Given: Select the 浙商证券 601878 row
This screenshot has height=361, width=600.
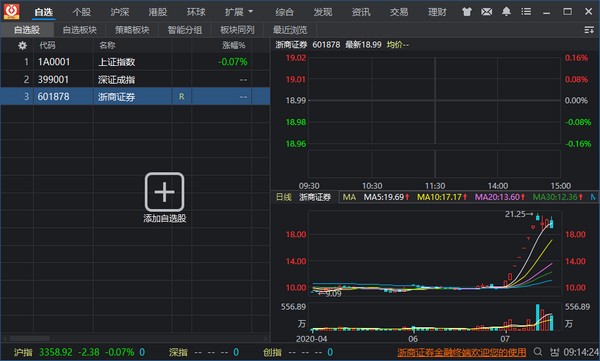Looking at the screenshot, I should [x=135, y=96].
